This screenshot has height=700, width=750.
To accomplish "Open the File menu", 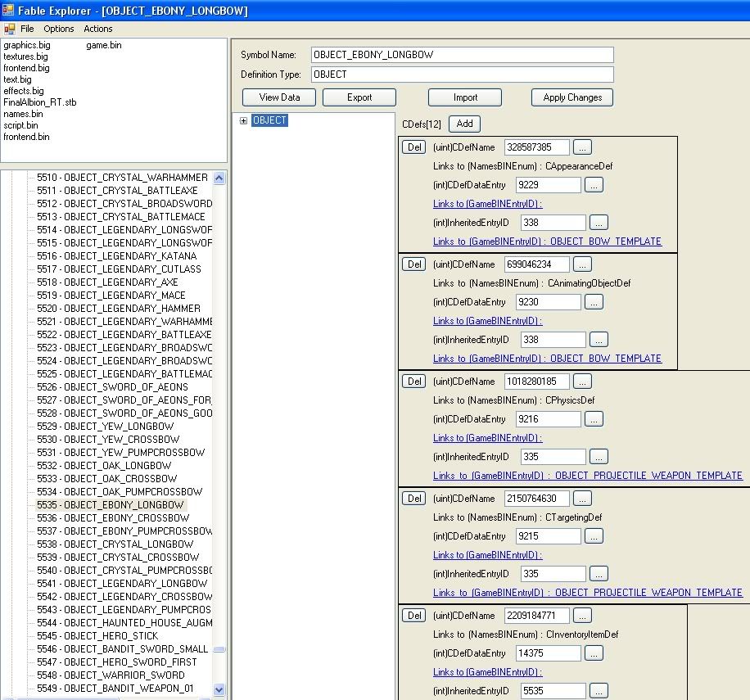I will tap(27, 29).
